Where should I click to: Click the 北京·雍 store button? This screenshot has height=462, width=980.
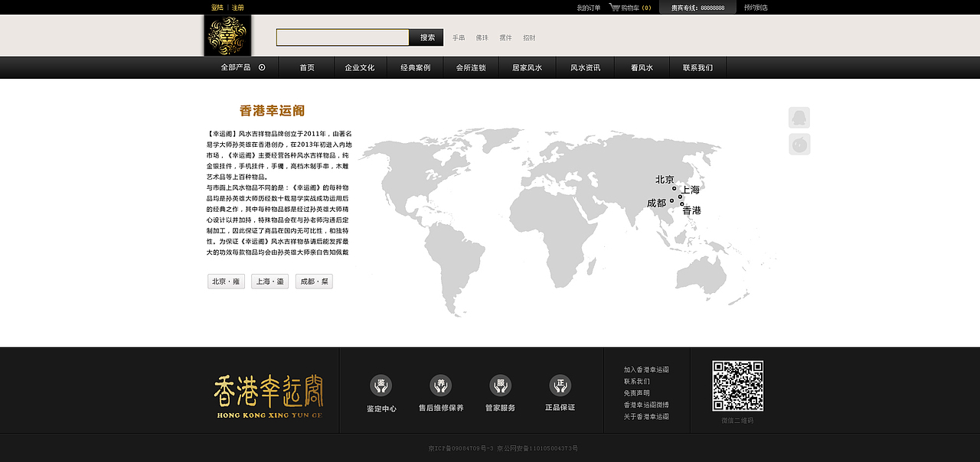(226, 281)
